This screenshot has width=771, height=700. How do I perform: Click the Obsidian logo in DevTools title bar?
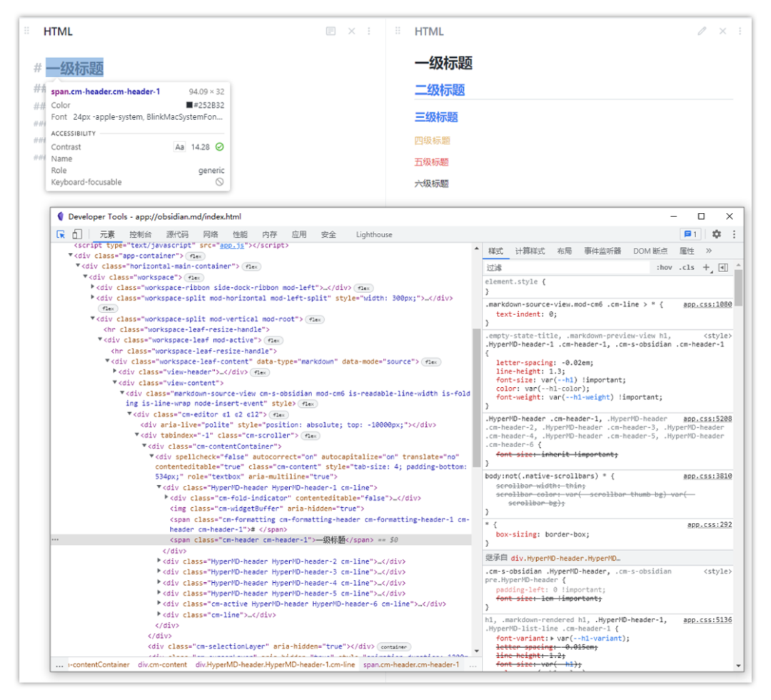tap(61, 216)
